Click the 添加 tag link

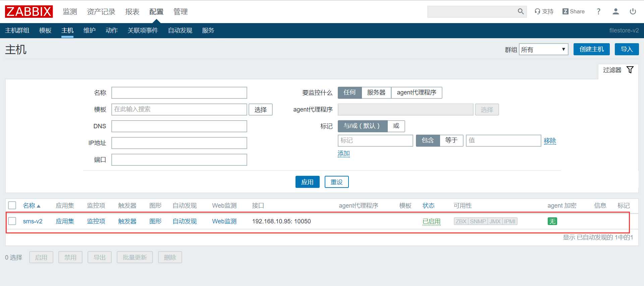pyautogui.click(x=344, y=153)
